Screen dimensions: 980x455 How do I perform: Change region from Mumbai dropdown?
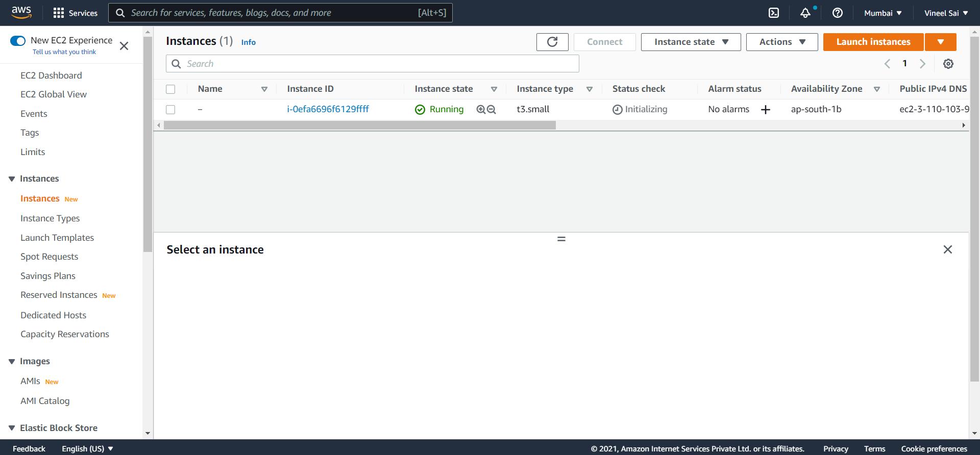(883, 13)
